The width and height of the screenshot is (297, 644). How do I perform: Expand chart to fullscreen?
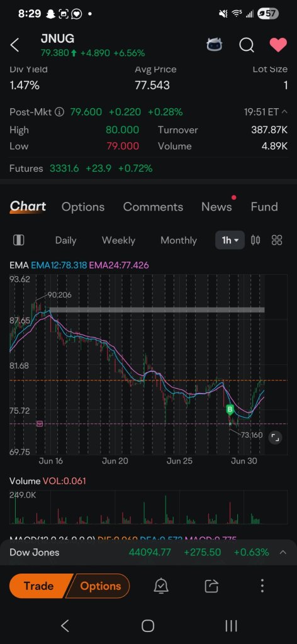coord(275,438)
